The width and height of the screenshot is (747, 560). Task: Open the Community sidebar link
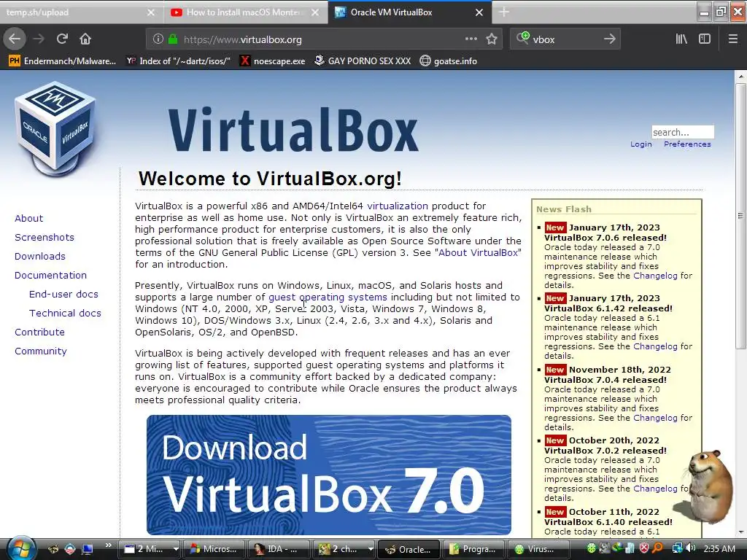(x=41, y=351)
